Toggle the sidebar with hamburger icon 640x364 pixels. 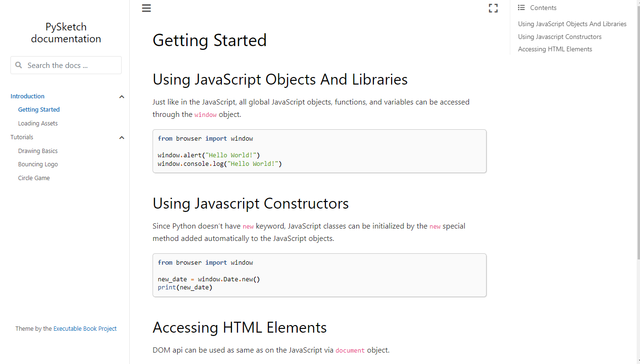(x=146, y=8)
